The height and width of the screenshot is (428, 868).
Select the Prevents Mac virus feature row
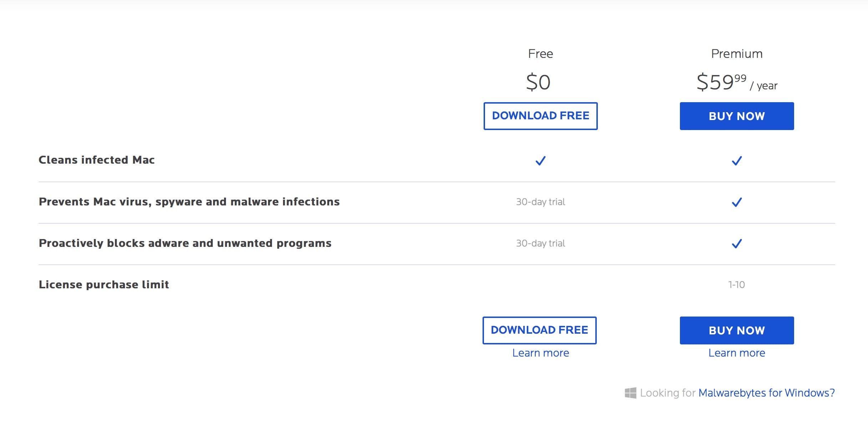click(x=189, y=201)
